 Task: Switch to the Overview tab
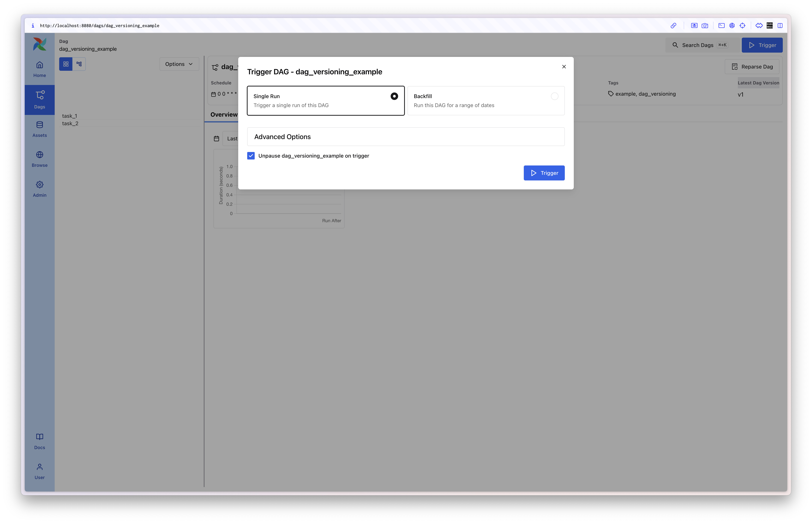pos(224,114)
